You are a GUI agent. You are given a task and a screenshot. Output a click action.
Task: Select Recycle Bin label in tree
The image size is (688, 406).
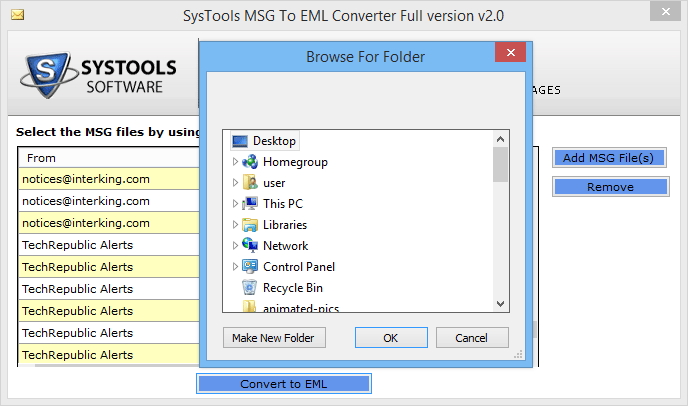[x=293, y=288]
